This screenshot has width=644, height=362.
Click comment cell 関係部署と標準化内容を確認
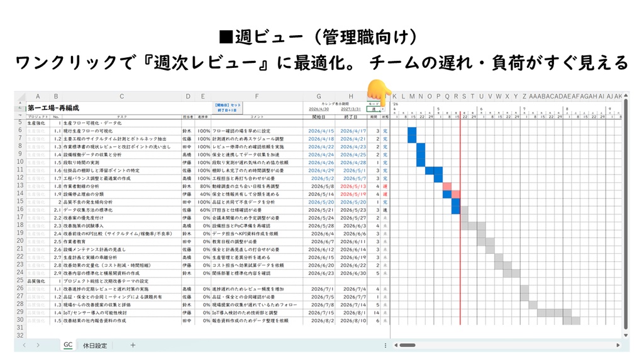coord(257,273)
